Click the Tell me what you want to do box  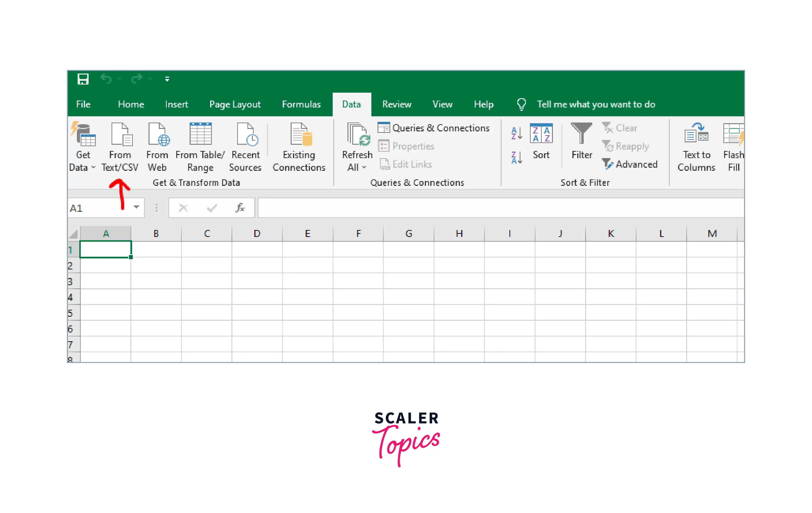596,105
